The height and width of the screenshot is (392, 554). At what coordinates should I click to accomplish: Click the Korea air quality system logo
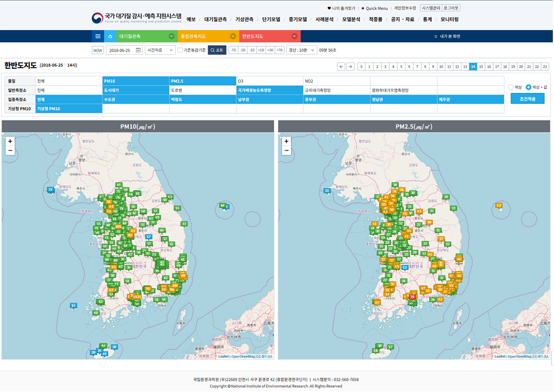tap(136, 18)
